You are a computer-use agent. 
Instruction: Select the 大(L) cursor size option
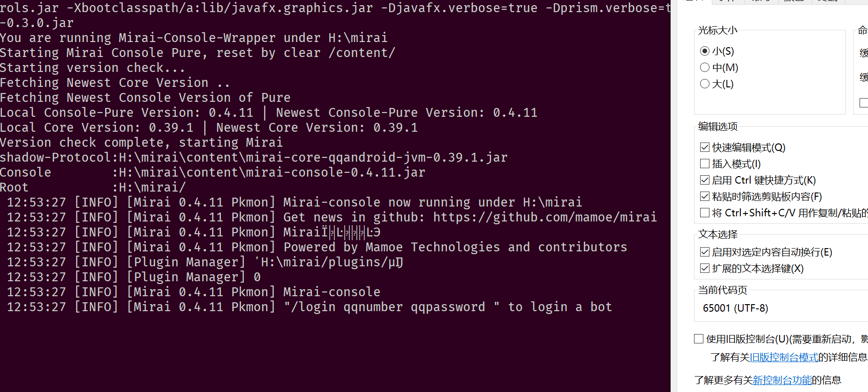point(705,84)
